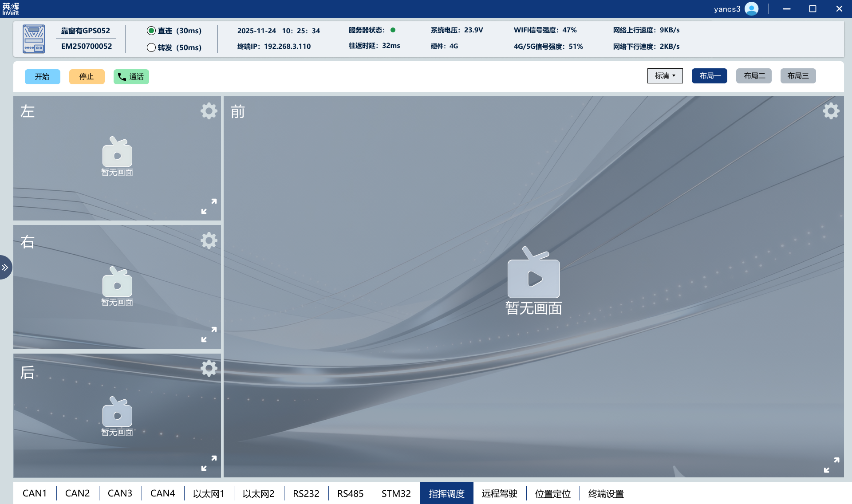Switch to the 远程驾驶 tab
Screen dimensions: 852x504
pyautogui.click(x=499, y=493)
